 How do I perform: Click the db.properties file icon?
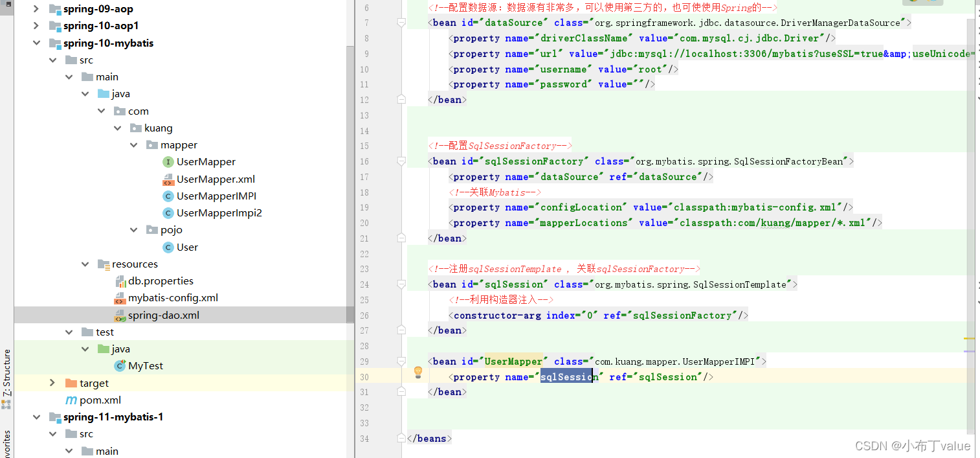coord(120,281)
